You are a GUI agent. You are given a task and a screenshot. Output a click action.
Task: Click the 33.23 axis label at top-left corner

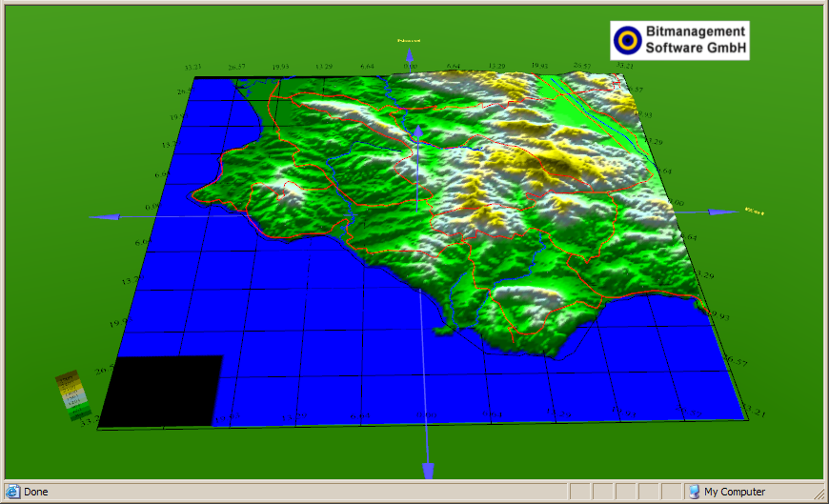click(x=192, y=67)
